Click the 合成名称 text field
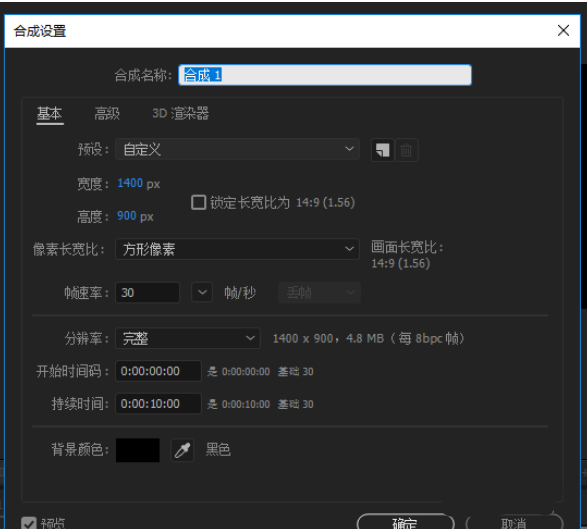The height and width of the screenshot is (529, 587). pos(325,75)
